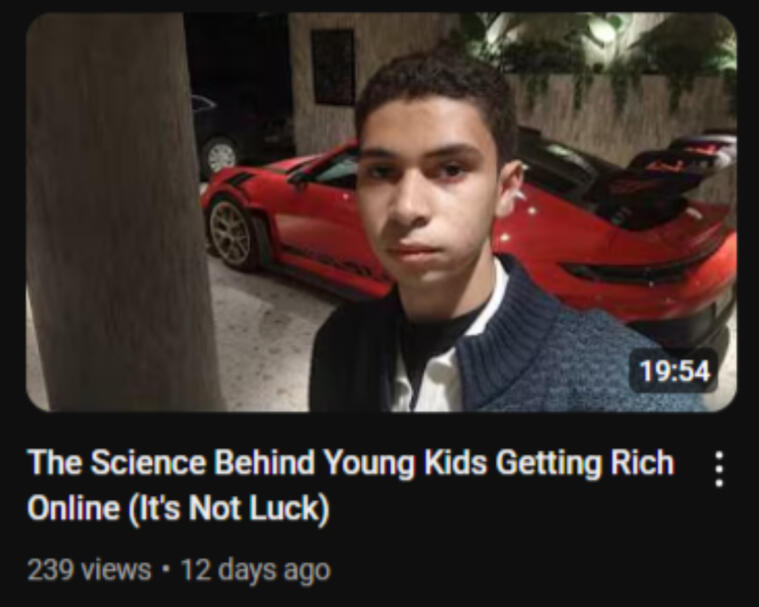Screen dimensions: 759x607
Task: Click the '12 days ago' upload date
Action: point(256,570)
